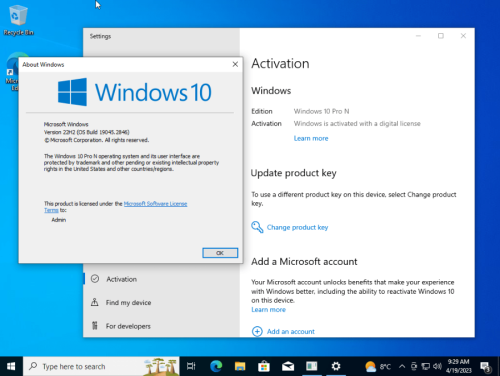Viewport: 500px width, 376px height.
Task: Open Microsoft Edge from the taskbar
Action: [x=216, y=366]
